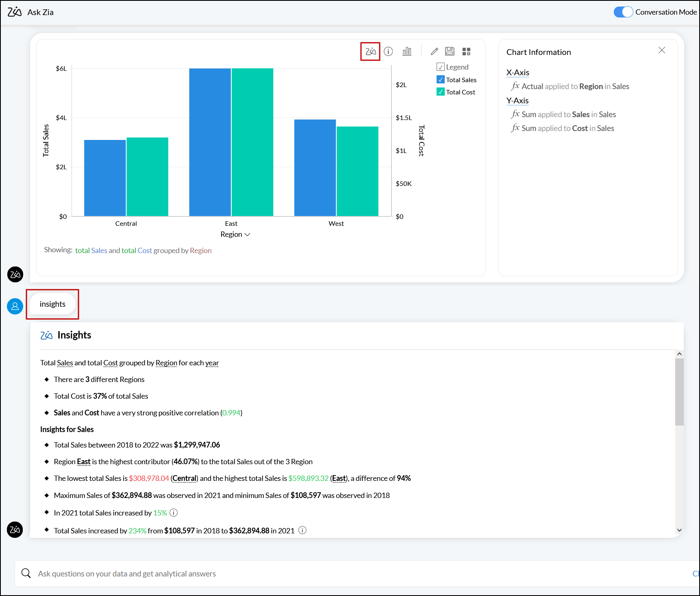Click the Central region link in insights

184,478
